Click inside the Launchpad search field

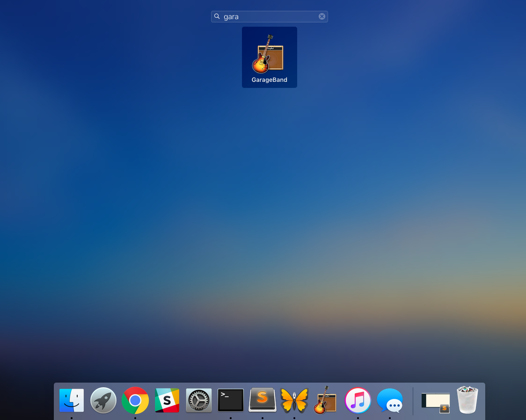(x=270, y=16)
